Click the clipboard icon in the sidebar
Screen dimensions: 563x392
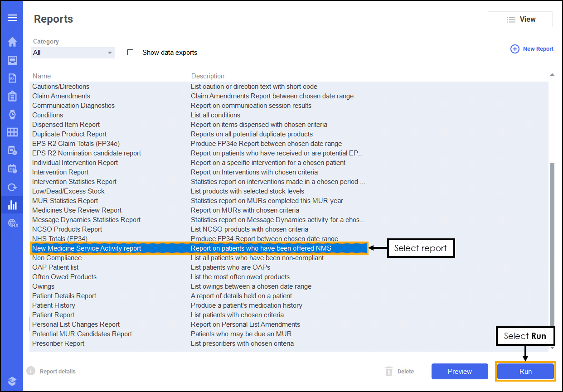tap(12, 96)
